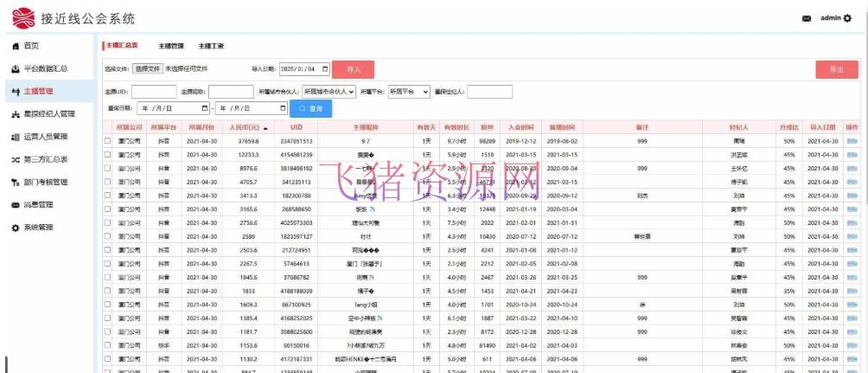
Task: Expand the 所属平台 dropdown
Action: pos(409,92)
